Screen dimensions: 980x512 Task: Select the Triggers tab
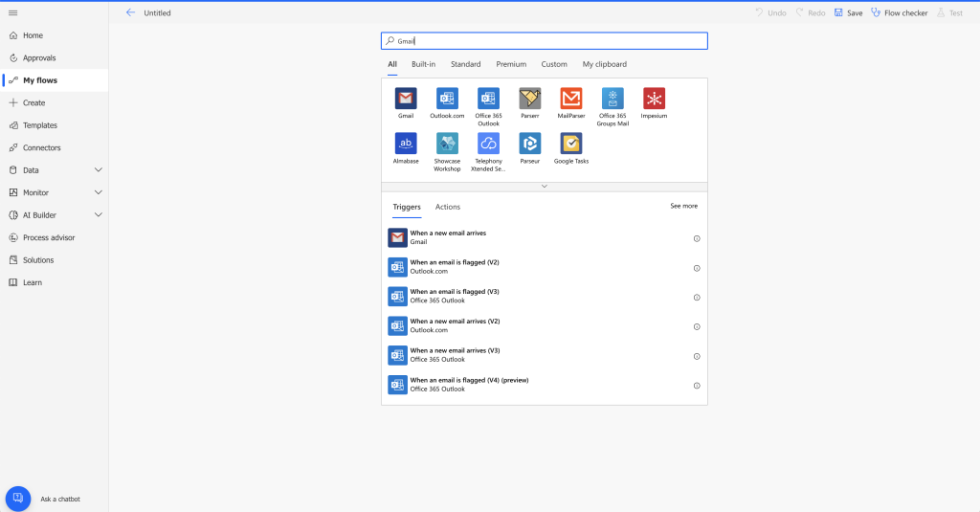tap(406, 207)
